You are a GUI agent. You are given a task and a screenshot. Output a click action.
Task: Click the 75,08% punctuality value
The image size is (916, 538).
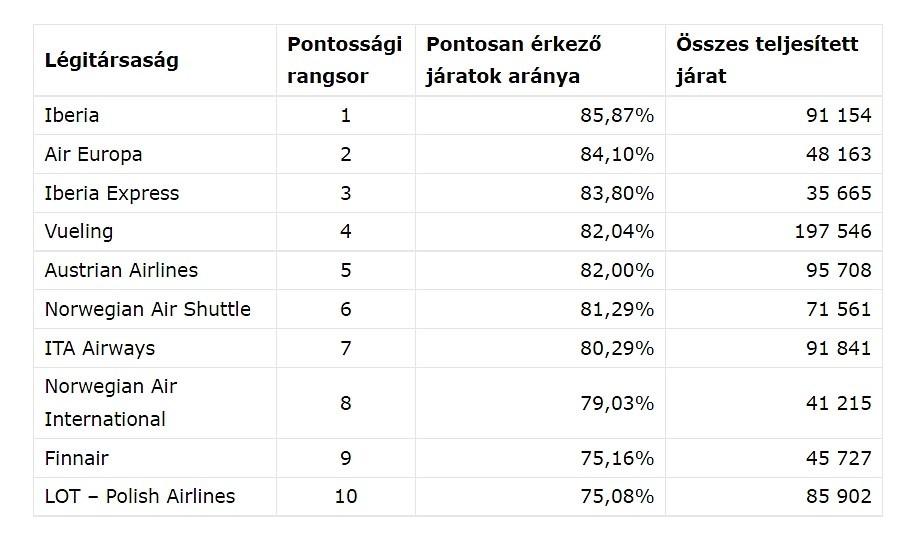pos(617,496)
